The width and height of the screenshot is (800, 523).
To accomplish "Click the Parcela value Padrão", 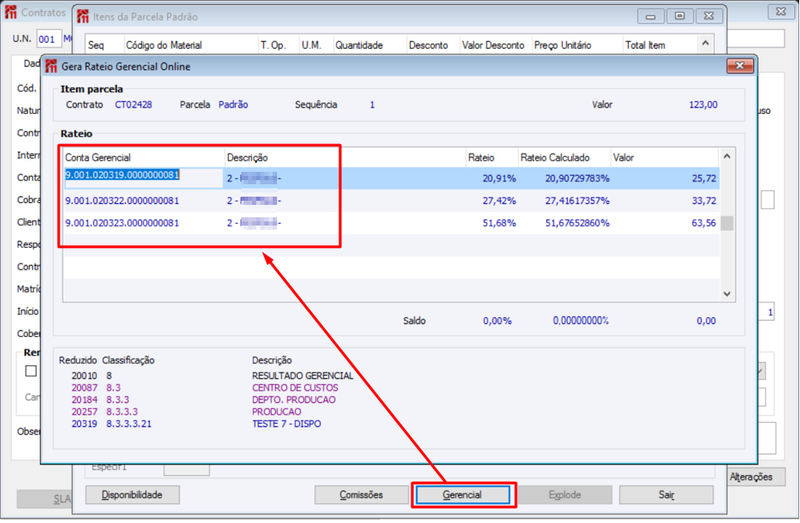I will 233,105.
